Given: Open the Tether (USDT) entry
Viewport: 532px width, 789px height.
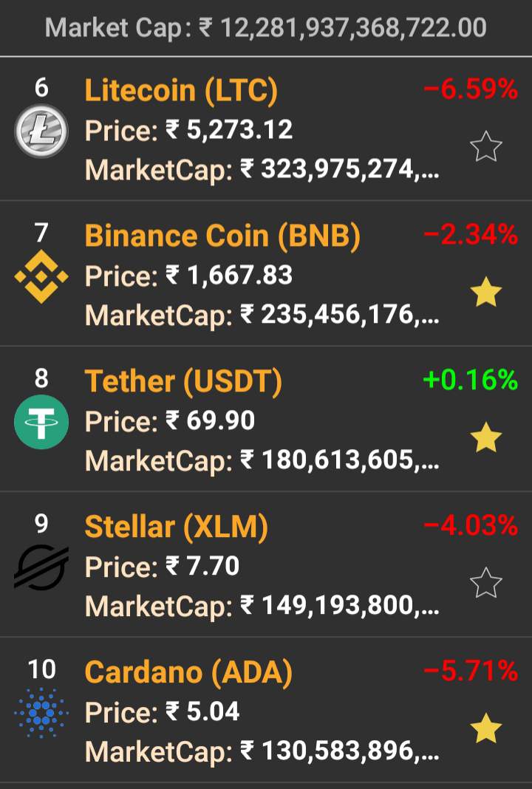Looking at the screenshot, I should pyautogui.click(x=183, y=382).
